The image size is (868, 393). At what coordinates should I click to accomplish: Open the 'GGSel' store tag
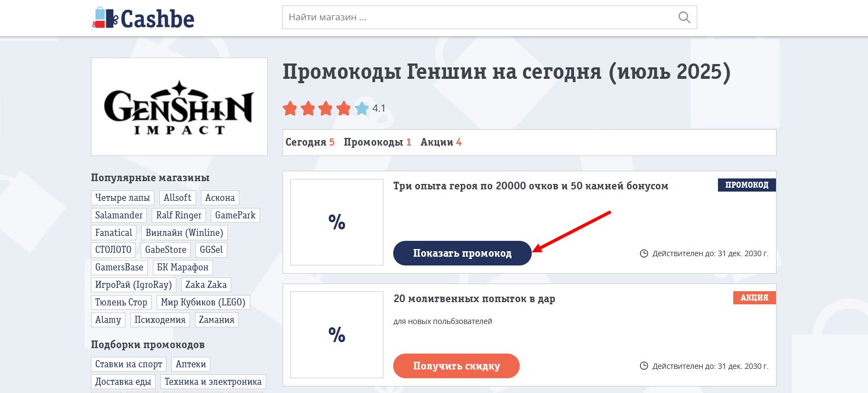(x=211, y=250)
